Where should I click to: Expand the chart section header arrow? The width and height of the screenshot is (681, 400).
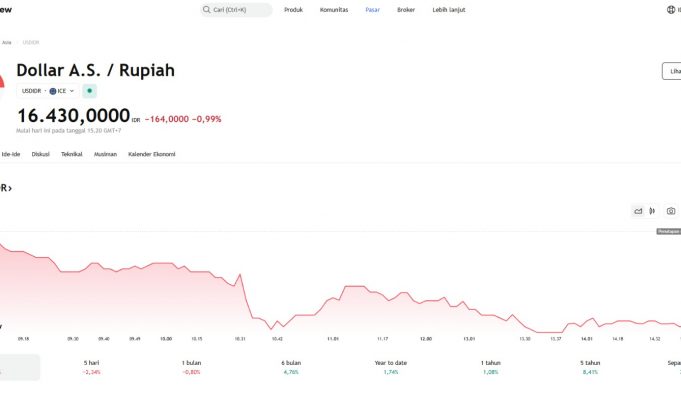(9, 188)
